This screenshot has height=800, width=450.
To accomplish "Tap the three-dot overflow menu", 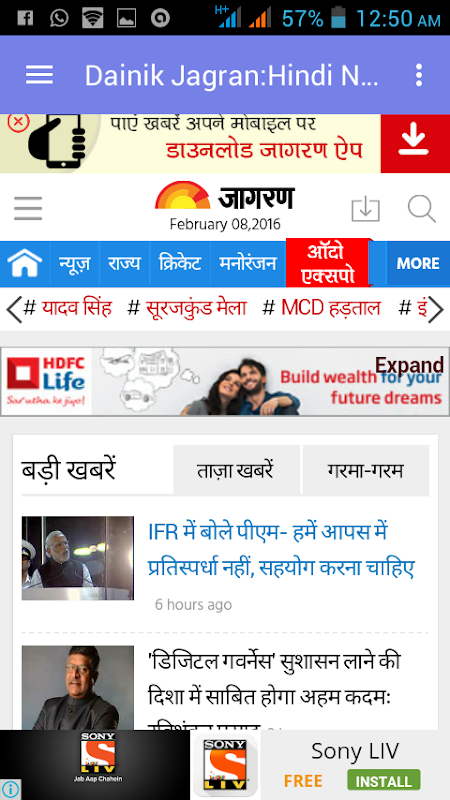I will point(418,75).
